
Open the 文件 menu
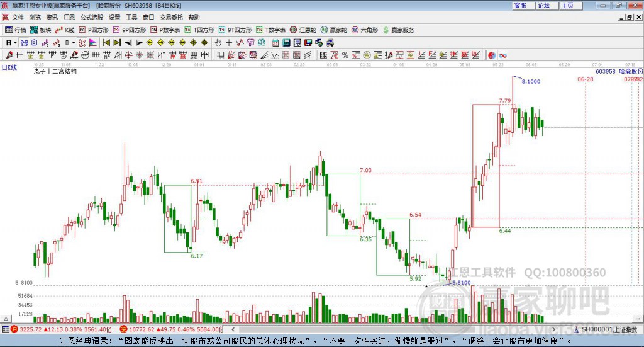click(18, 17)
